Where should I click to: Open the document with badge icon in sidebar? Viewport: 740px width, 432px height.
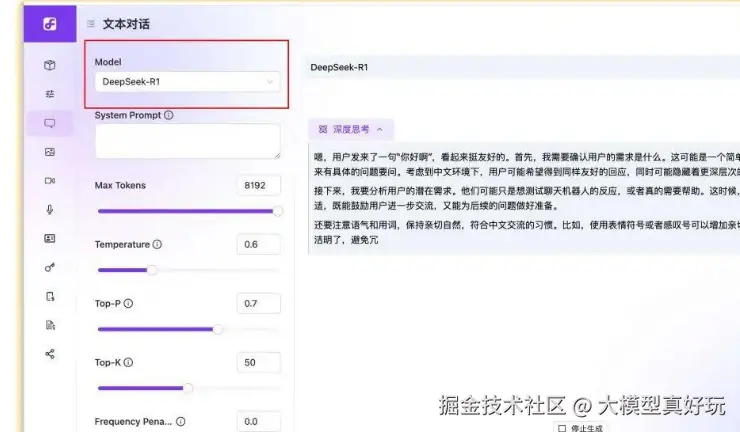coord(50,296)
